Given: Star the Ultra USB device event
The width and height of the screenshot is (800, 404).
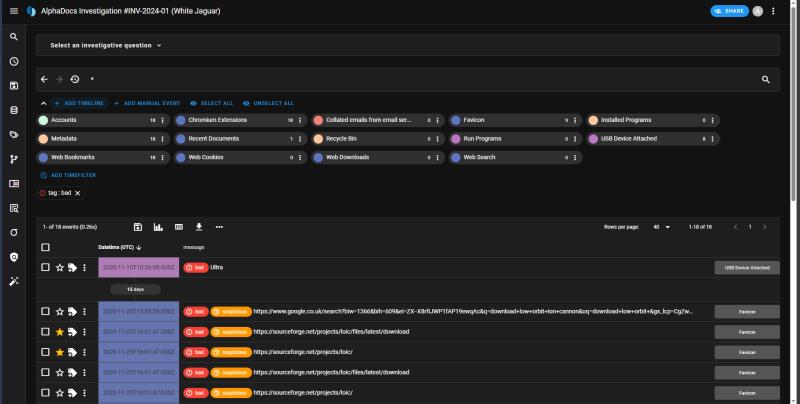Looking at the screenshot, I should (x=59, y=268).
